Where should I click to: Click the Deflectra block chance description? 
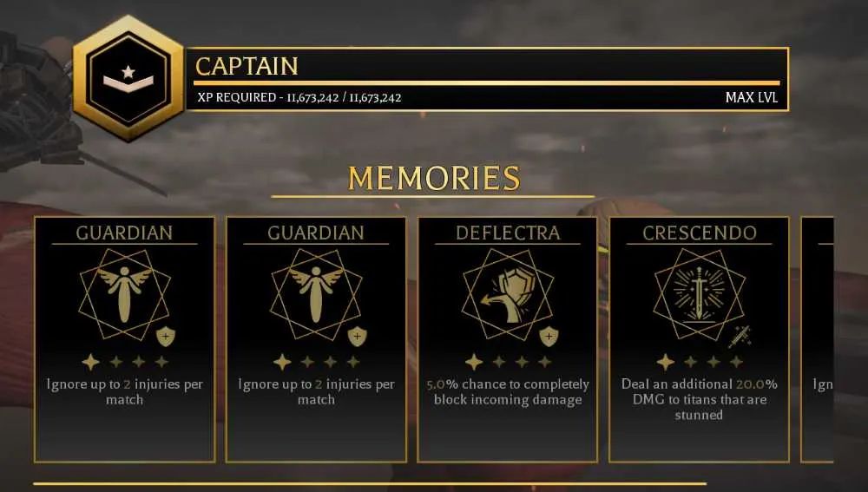pos(508,392)
